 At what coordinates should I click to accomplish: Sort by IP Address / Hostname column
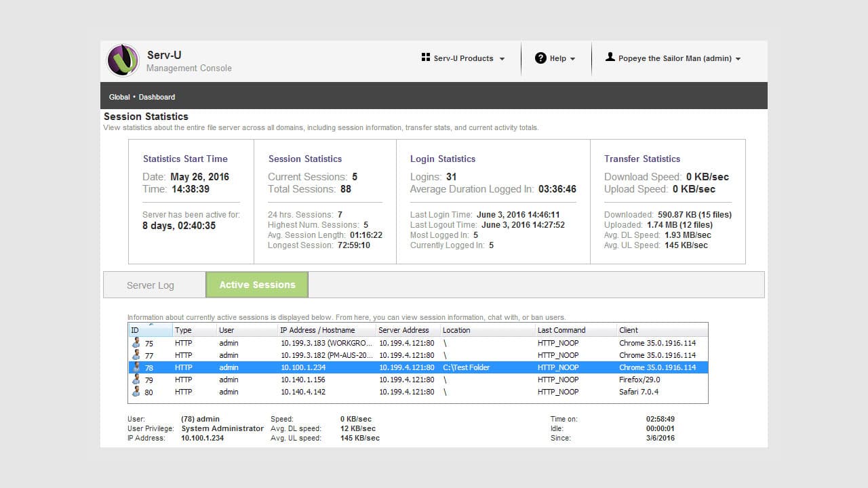pyautogui.click(x=317, y=330)
